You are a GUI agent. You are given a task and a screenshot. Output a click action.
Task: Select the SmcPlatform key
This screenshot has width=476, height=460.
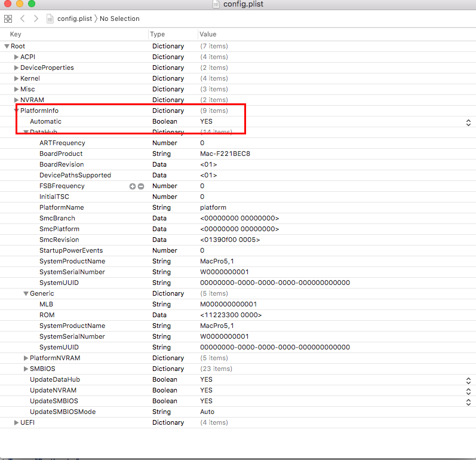coord(59,229)
